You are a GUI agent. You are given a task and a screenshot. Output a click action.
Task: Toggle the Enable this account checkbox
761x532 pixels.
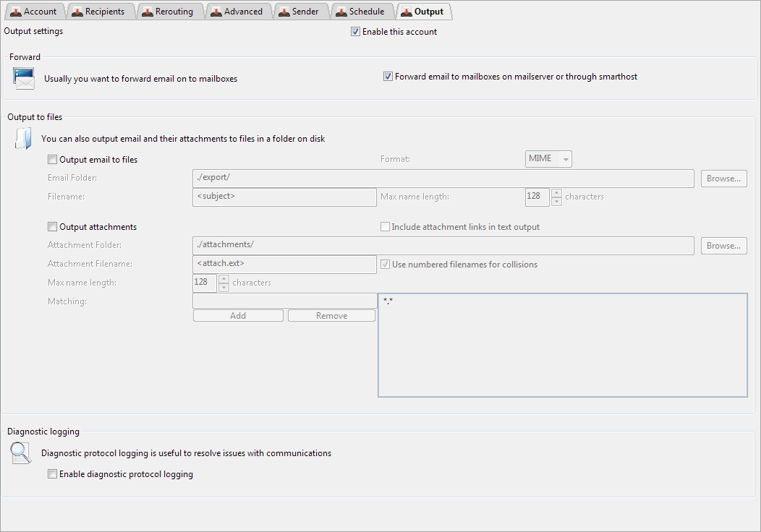(355, 32)
